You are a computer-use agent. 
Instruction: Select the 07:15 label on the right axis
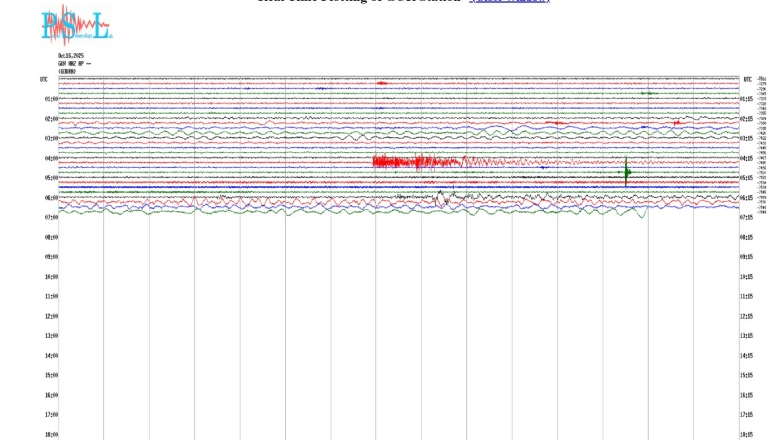click(x=748, y=217)
